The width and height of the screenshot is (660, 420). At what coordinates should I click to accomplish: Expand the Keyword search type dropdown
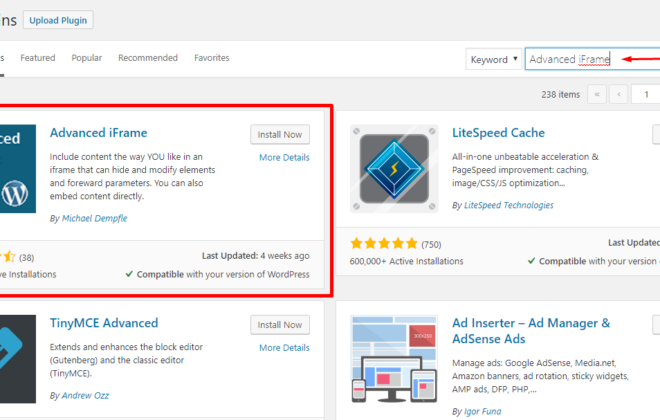click(x=494, y=59)
